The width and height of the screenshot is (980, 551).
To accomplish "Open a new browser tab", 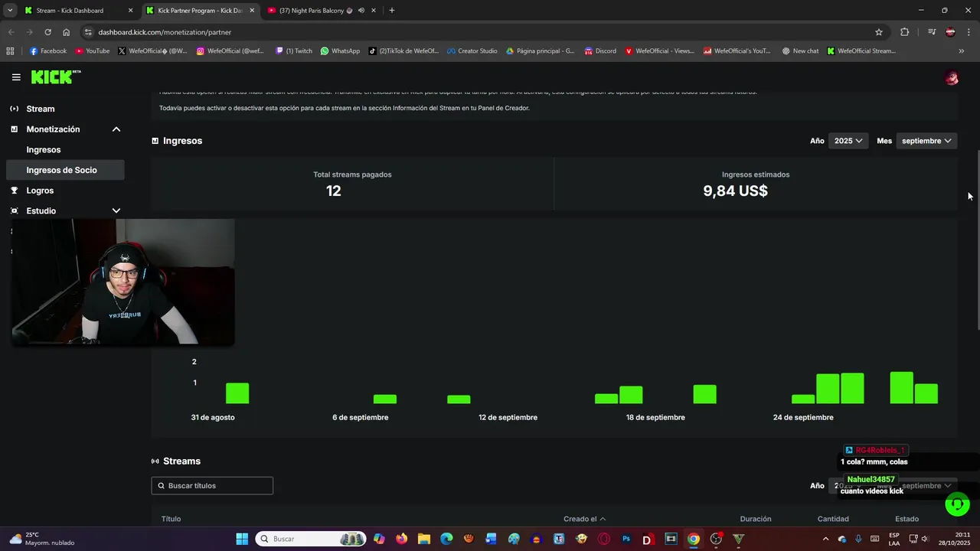I will click(392, 11).
